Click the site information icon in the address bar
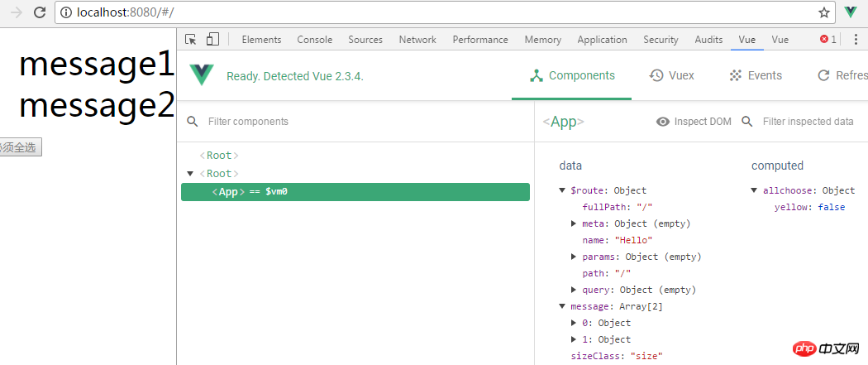This screenshot has height=365, width=868. (66, 12)
